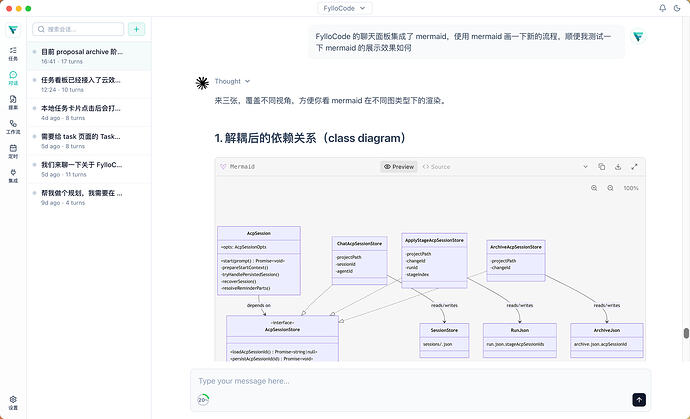Open conversation '目前 proposal archive 阶...'
Screen dimensions: 690x419
coord(89,56)
